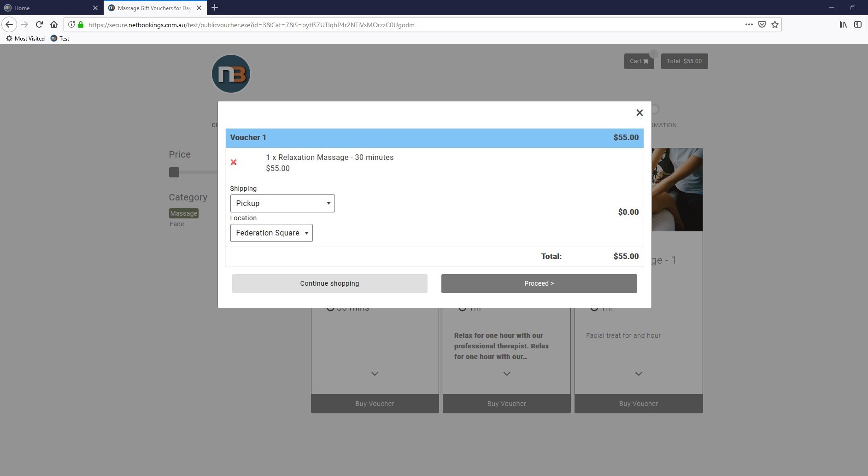The height and width of the screenshot is (476, 868).
Task: Open the Location dropdown showing Federation Square
Action: click(271, 233)
